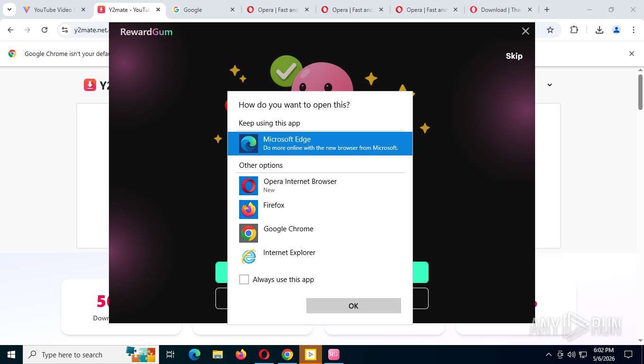
Task: Open a new browser tab
Action: click(547, 9)
